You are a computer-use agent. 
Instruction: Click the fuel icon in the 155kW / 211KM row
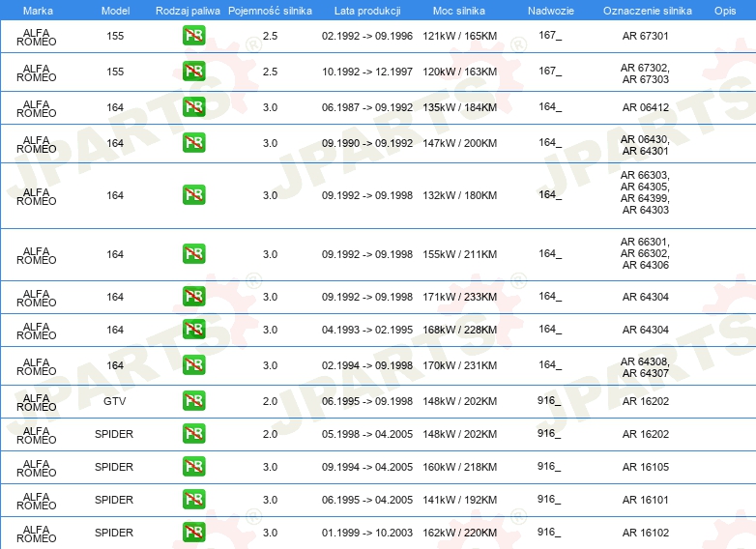(x=193, y=254)
